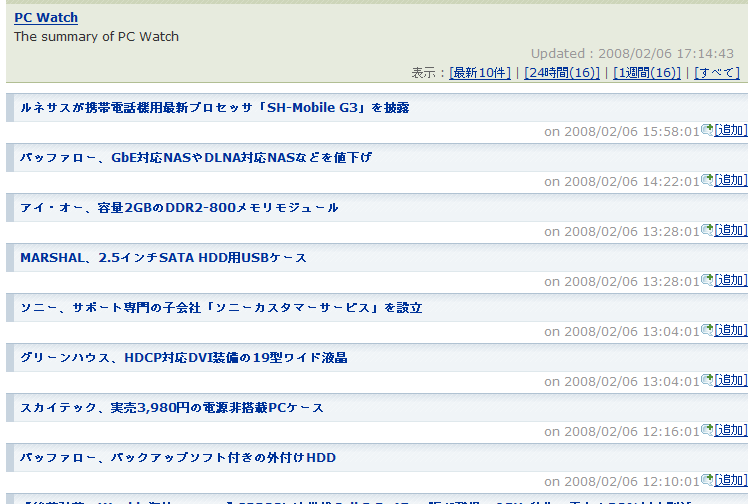Viewport: 754px width, 504px height.
Task: Click 追加 link for MARSHAL HDD case entry
Action: pyautogui.click(x=731, y=280)
